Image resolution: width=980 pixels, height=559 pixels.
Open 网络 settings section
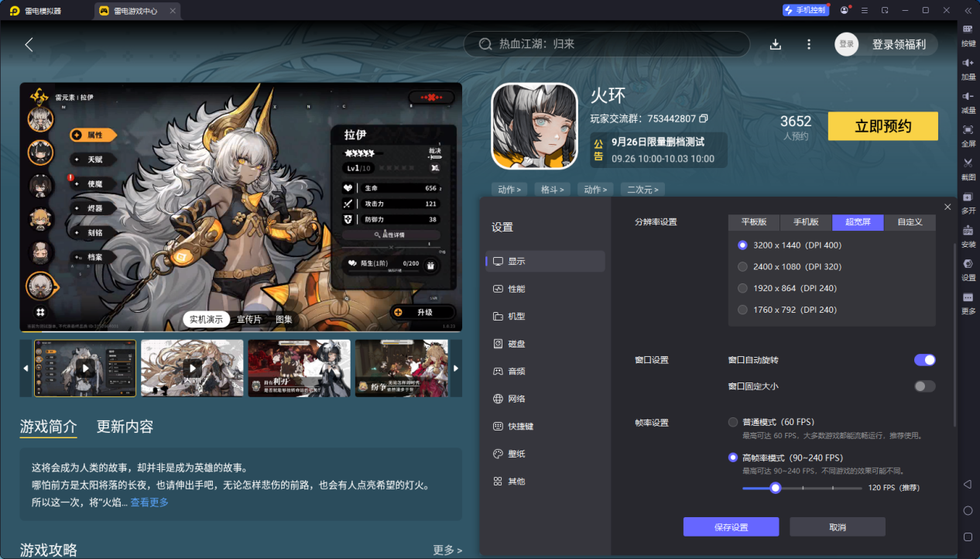pyautogui.click(x=545, y=399)
